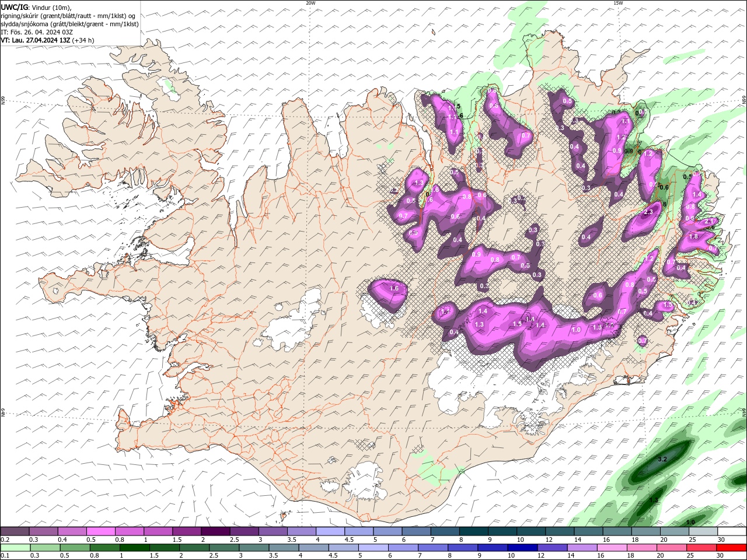Select the dark teal 8 swatch, upper scale
Image resolution: width=747 pixels, height=560 pixels.
point(474,531)
